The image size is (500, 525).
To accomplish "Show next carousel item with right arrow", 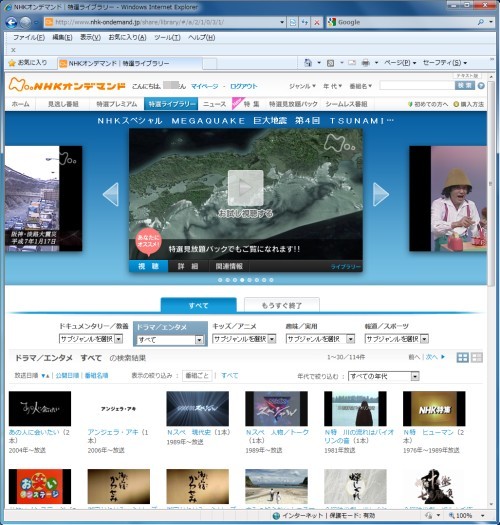I will (x=381, y=194).
